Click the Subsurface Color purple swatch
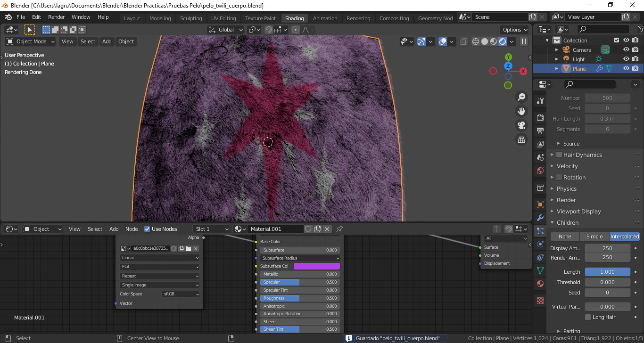644x343 pixels. [317, 266]
